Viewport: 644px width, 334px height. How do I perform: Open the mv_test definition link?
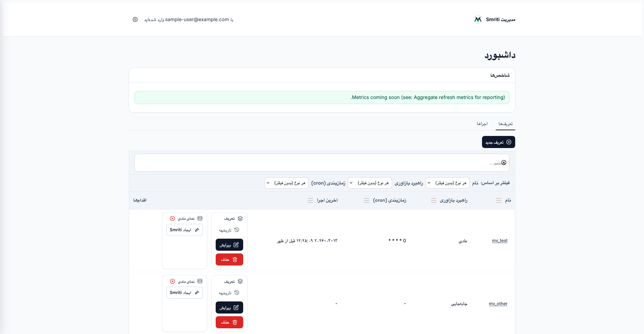tap(499, 241)
